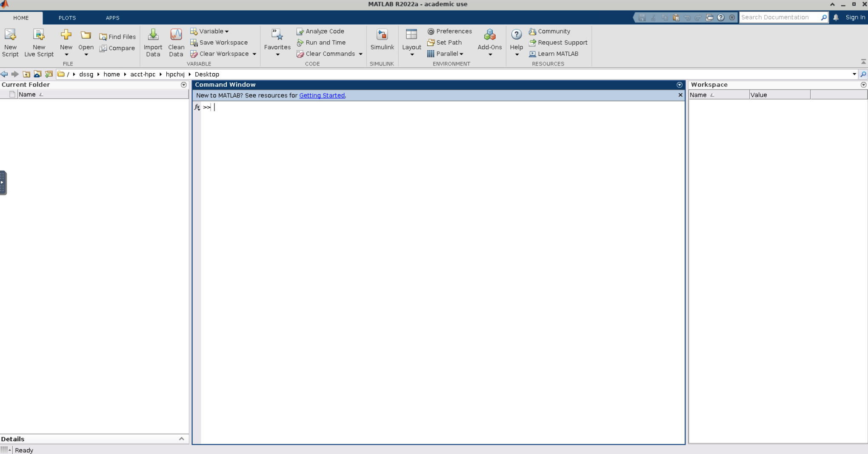Open Current Folder panel actions menu

coord(184,85)
